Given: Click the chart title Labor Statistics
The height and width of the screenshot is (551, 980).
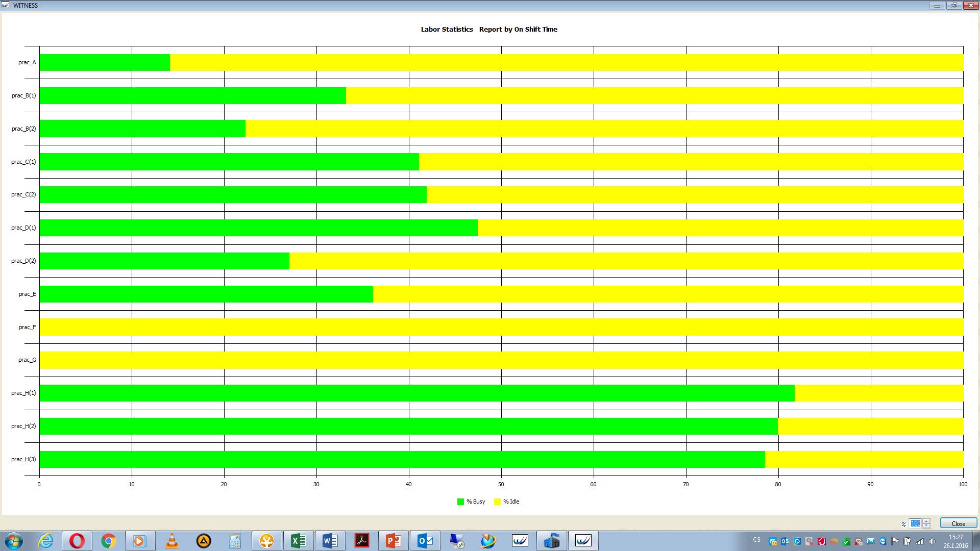Looking at the screenshot, I should click(x=447, y=30).
